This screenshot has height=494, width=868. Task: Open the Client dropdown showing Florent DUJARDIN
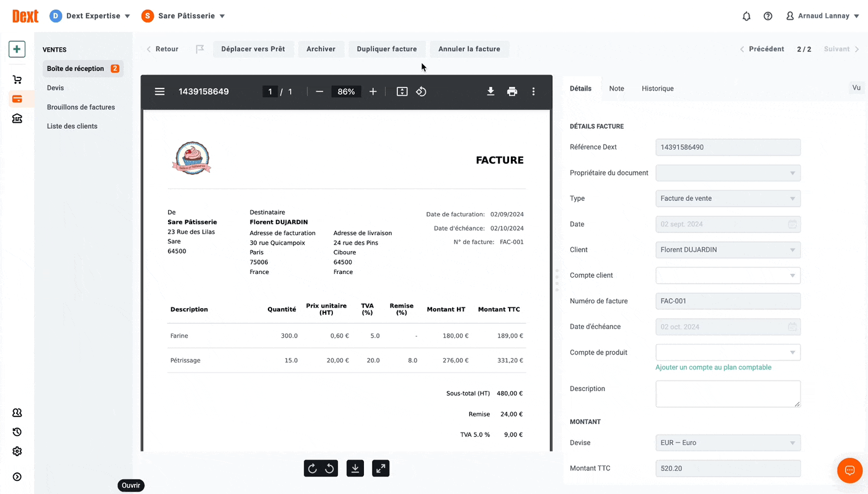(x=728, y=250)
